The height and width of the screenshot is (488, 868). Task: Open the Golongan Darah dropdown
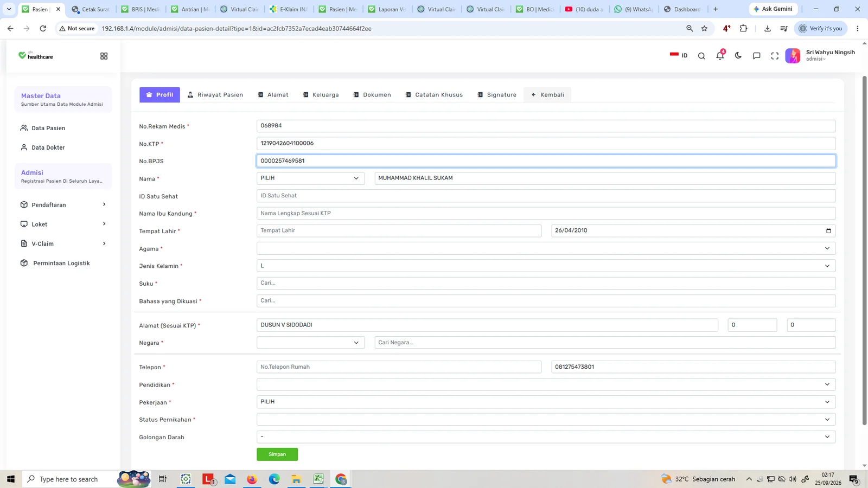pyautogui.click(x=546, y=436)
